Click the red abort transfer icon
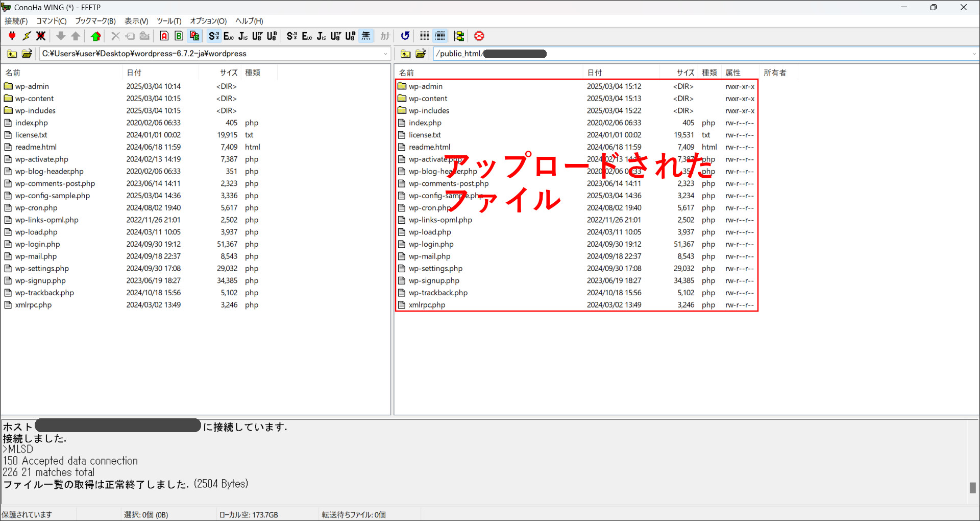Image resolution: width=980 pixels, height=521 pixels. [x=479, y=36]
